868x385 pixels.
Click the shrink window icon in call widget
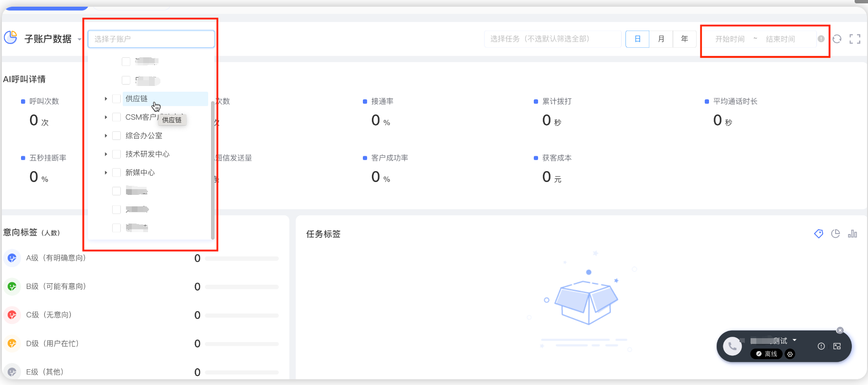(x=837, y=346)
